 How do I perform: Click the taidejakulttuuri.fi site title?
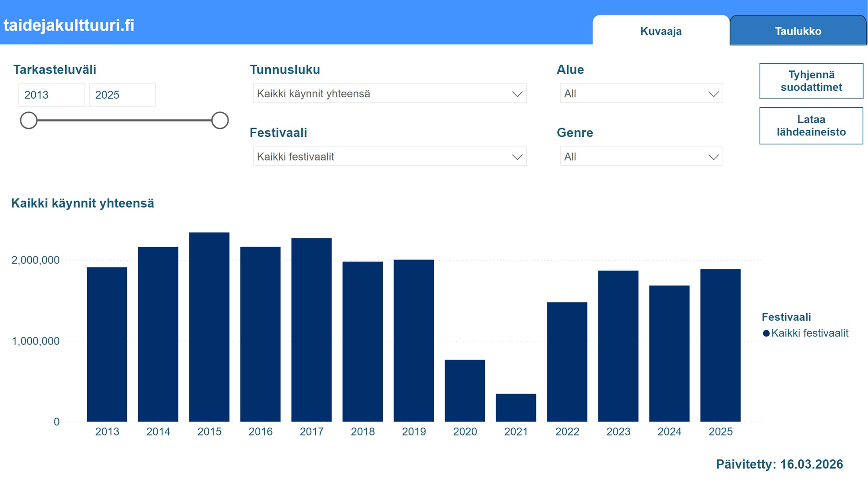69,25
